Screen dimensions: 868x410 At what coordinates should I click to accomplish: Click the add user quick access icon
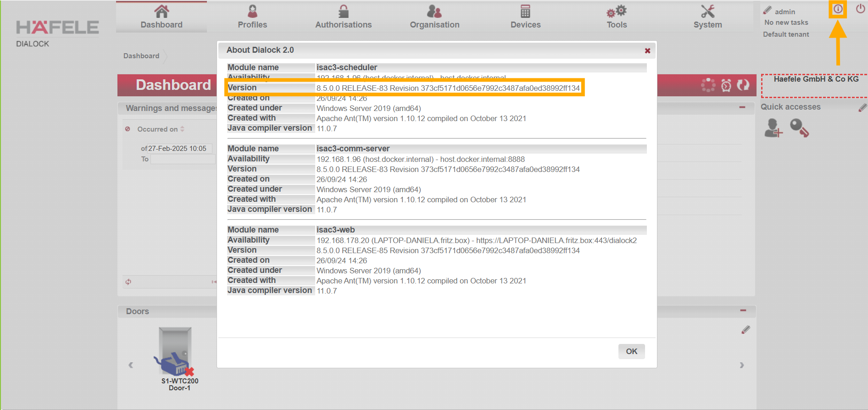773,128
